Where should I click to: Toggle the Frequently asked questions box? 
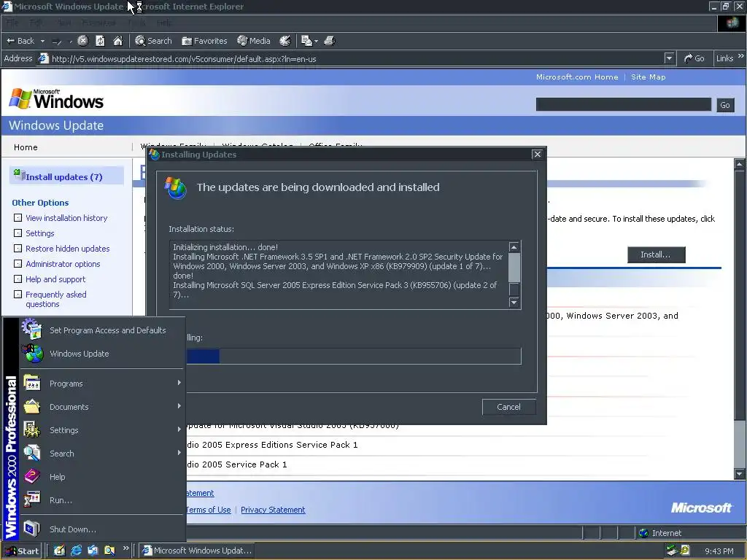pyautogui.click(x=18, y=294)
